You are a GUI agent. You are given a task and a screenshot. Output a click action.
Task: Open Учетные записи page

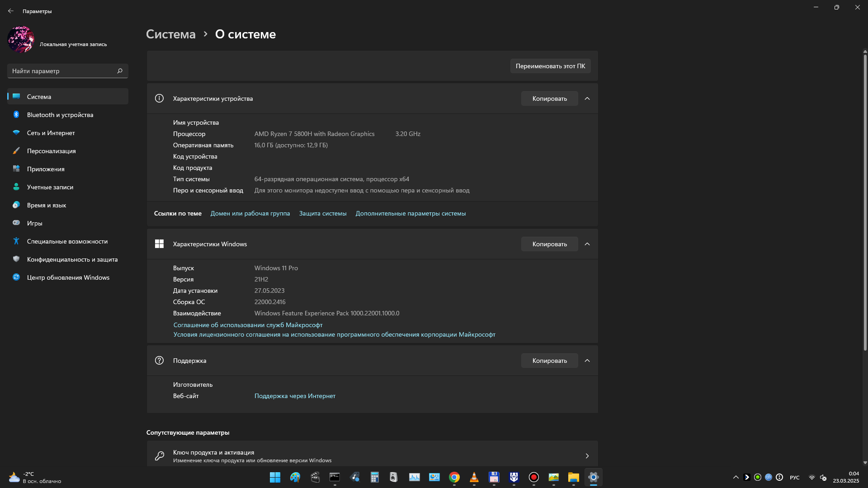click(68, 187)
